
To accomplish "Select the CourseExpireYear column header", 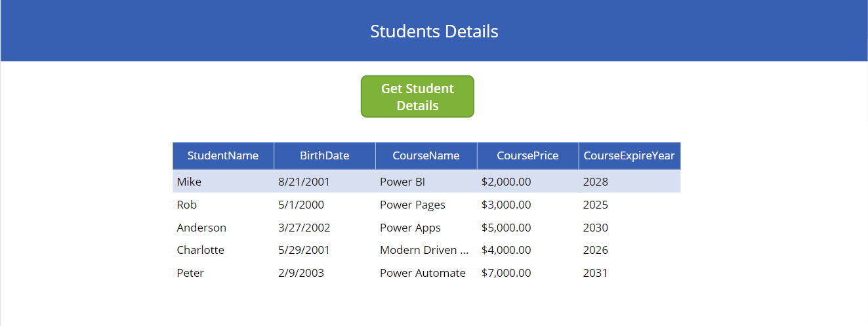I will coord(629,156).
